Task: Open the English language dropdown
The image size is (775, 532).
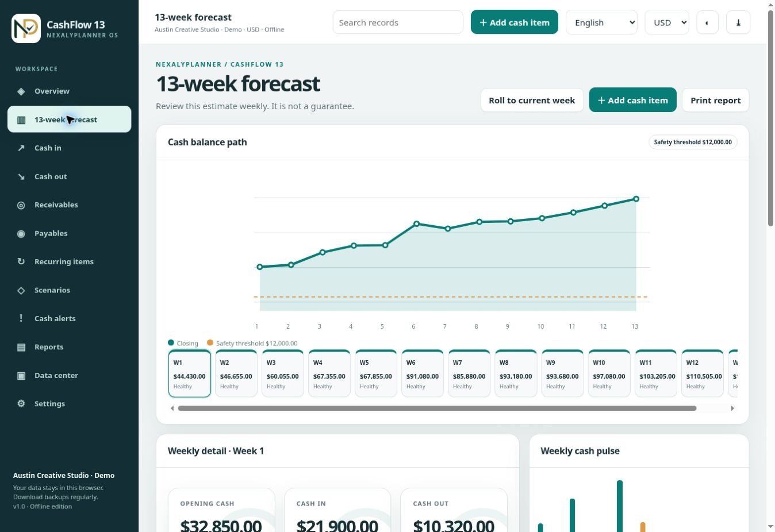Action: point(601,22)
